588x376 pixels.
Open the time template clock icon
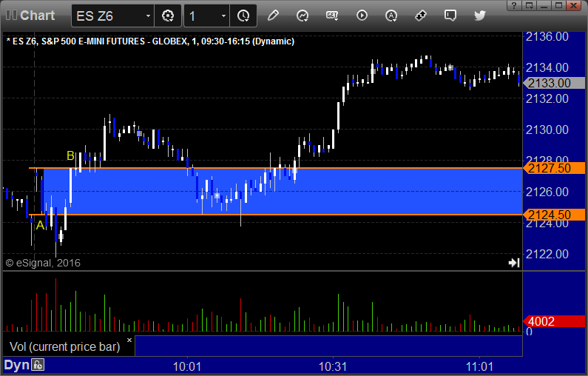point(243,16)
